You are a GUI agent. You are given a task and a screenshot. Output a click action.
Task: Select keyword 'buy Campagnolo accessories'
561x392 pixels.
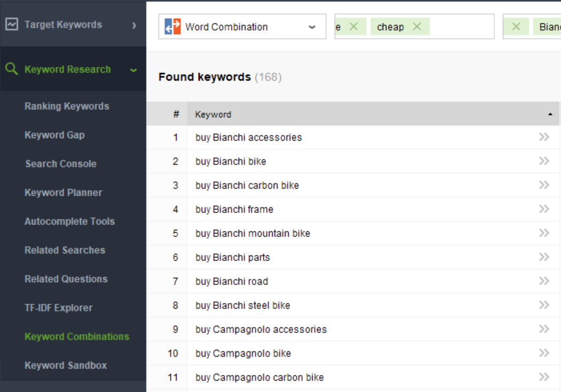[x=261, y=330]
